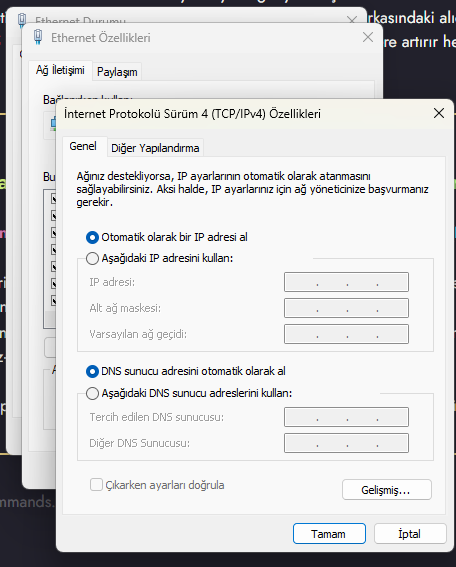Click the Diğer DNS Sunucusu field
The image size is (456, 567).
click(x=346, y=443)
